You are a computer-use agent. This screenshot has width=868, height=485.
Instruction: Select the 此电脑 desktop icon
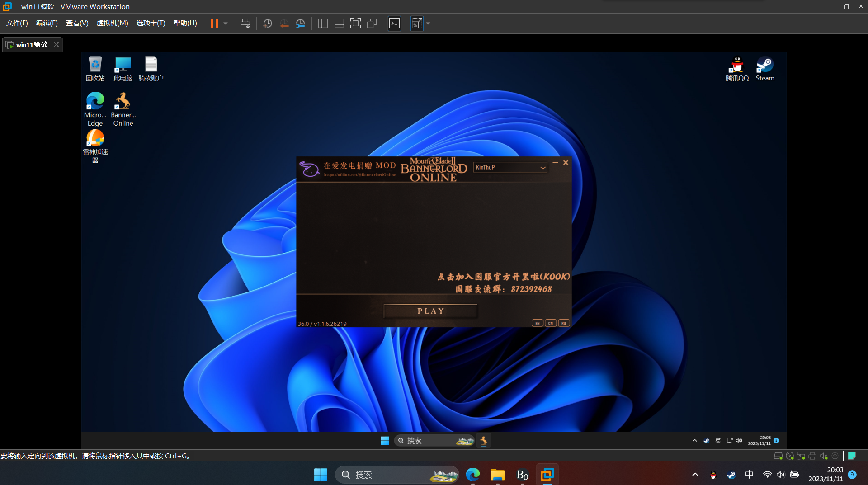tap(123, 69)
